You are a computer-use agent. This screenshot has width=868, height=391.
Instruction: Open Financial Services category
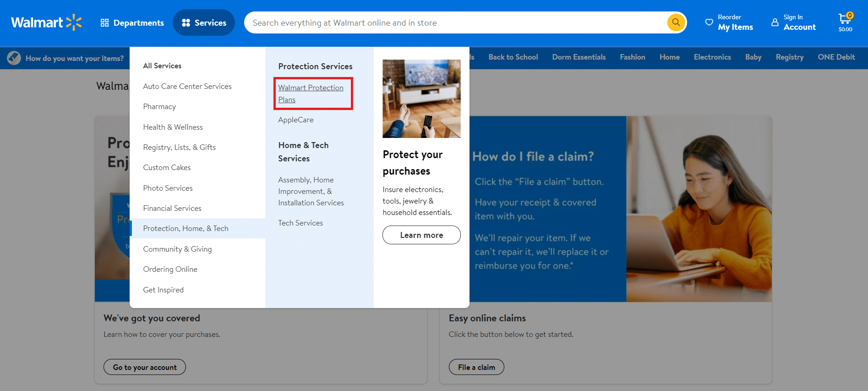point(172,208)
